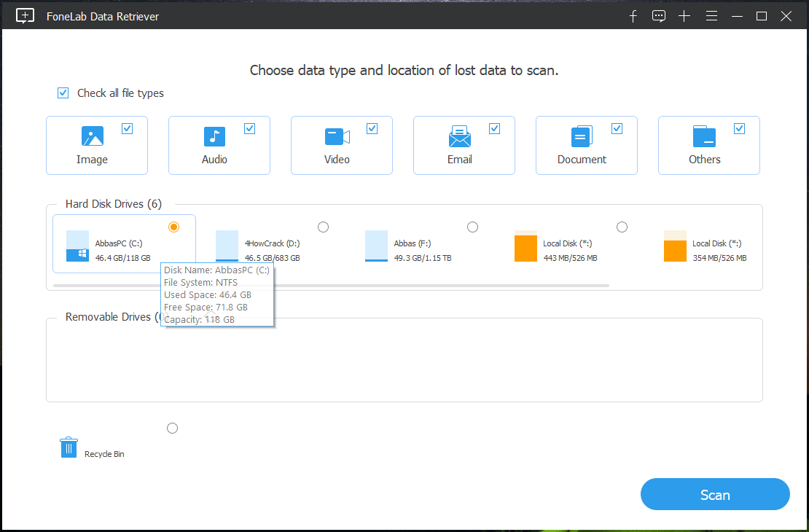Viewport: 809px width, 532px height.
Task: Click the "Recycle Bin" label text
Action: click(104, 454)
